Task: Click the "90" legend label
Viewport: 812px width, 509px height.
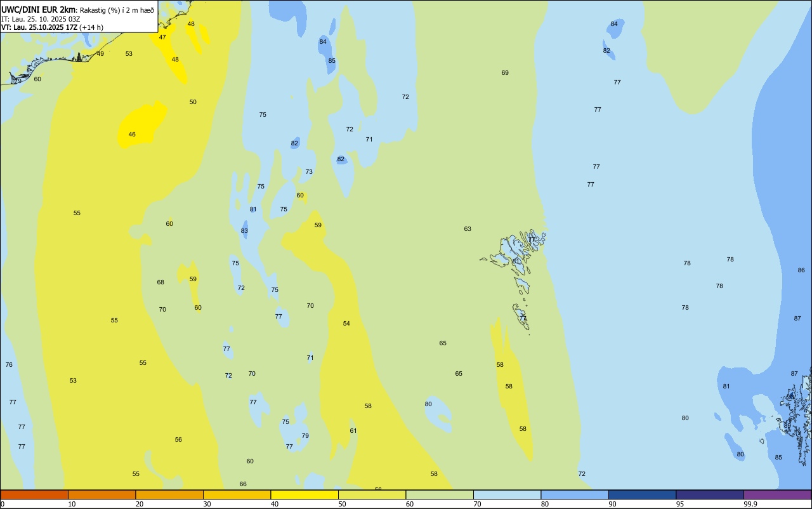Action: tap(613, 504)
